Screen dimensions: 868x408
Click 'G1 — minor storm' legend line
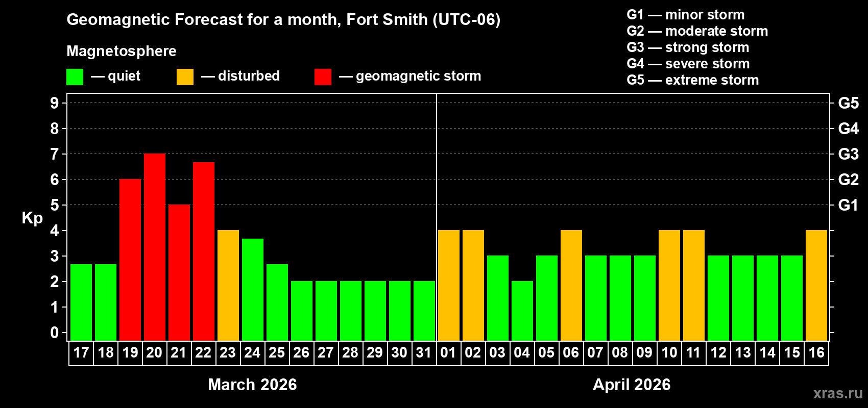pyautogui.click(x=686, y=15)
